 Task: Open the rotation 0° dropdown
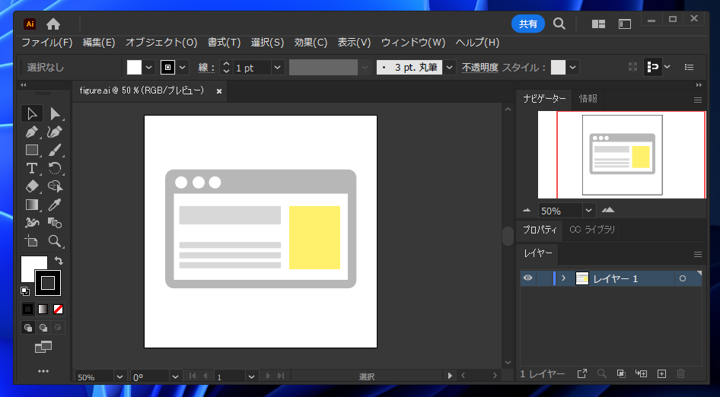pyautogui.click(x=175, y=377)
